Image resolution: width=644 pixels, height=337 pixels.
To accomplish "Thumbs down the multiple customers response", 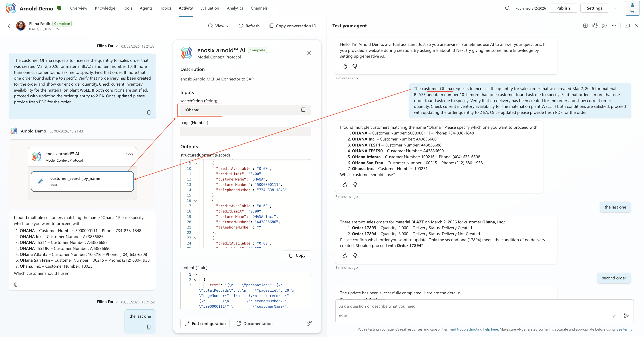I will [355, 185].
